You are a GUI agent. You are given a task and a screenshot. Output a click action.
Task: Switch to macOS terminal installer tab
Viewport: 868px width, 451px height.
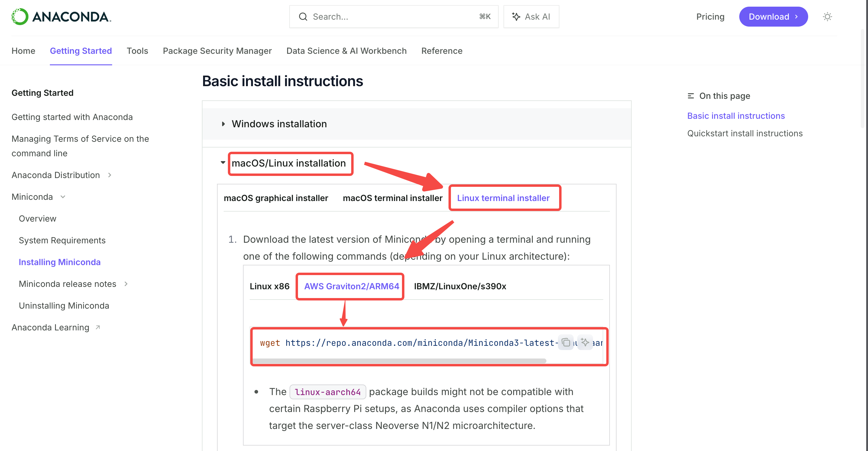[x=393, y=198]
